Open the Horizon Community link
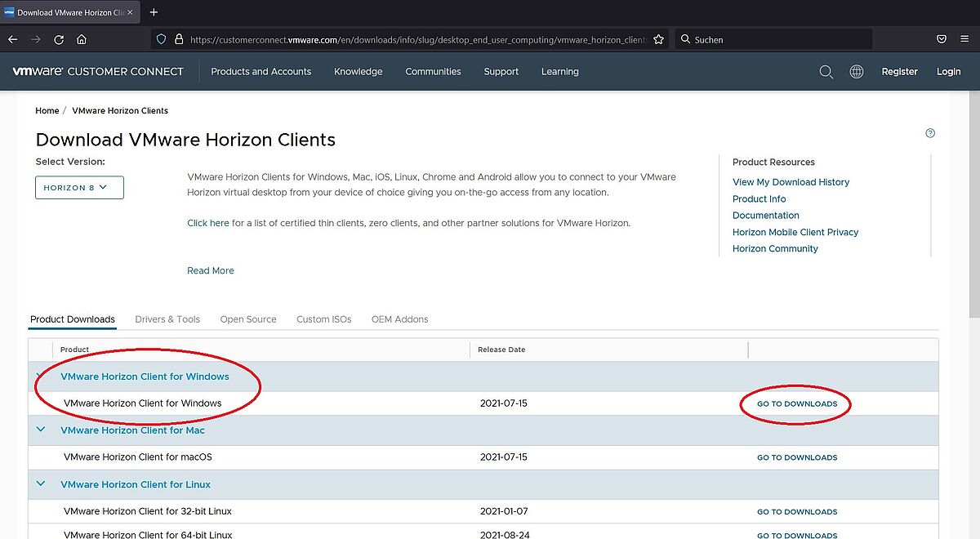The width and height of the screenshot is (980, 539). [x=776, y=248]
